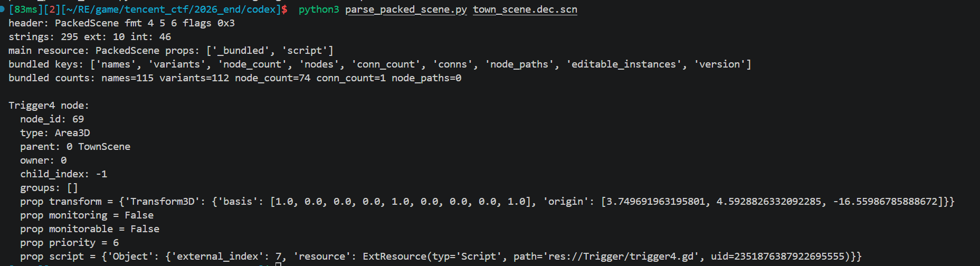980x266 pixels.
Task: Click the 'prop monitoring = False' line
Action: (x=87, y=215)
